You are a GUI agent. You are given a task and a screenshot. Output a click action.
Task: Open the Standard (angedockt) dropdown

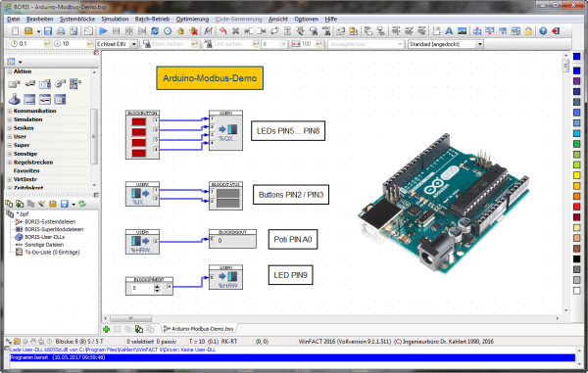(x=479, y=44)
